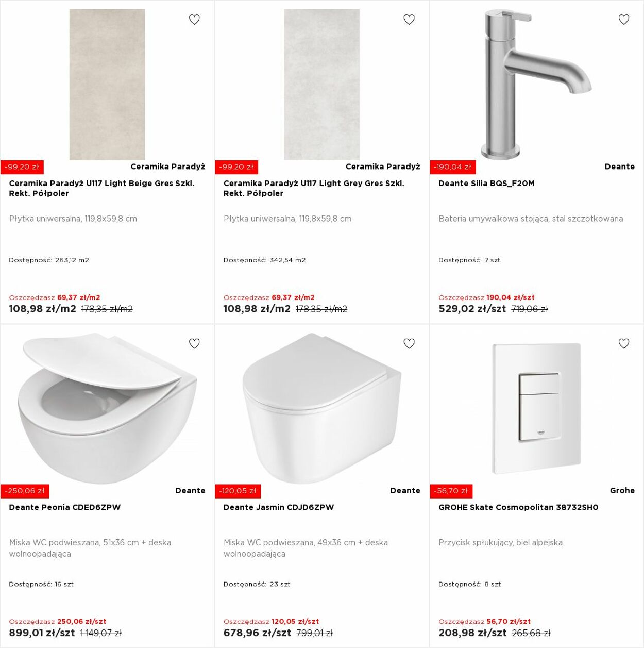Select the -250,06 zł discount badge
The image size is (644, 648).
coord(25,491)
